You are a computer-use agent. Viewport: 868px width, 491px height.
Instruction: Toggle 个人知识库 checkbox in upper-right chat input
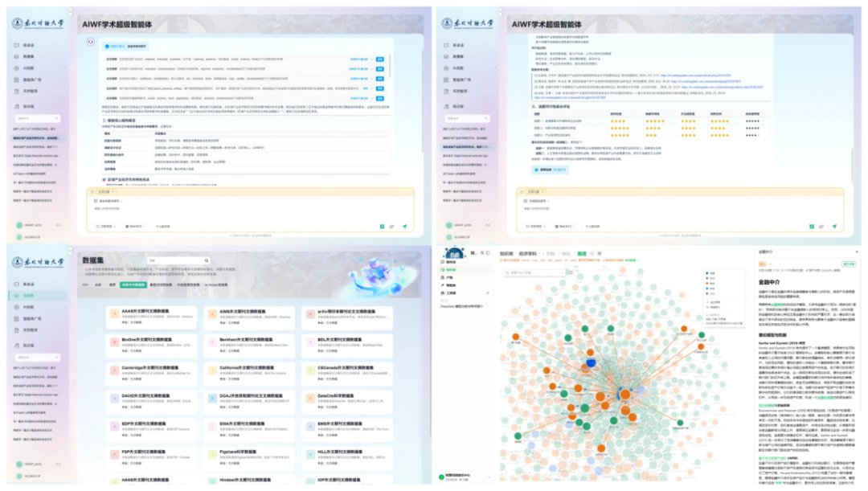click(x=583, y=227)
